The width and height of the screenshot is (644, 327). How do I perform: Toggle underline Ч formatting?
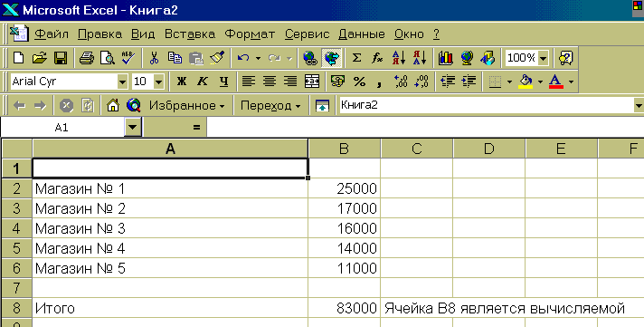click(x=223, y=82)
